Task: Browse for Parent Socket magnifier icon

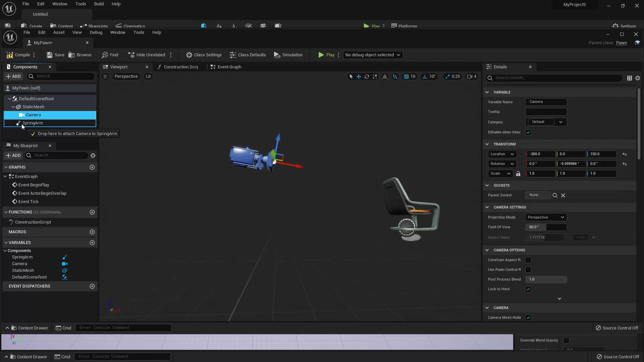Action: tap(555, 195)
